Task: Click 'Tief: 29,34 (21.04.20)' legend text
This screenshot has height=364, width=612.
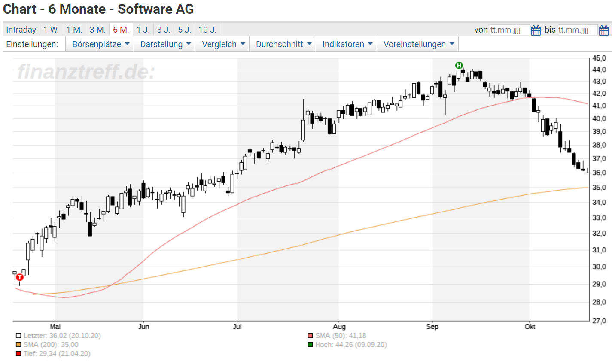Action: (x=57, y=354)
